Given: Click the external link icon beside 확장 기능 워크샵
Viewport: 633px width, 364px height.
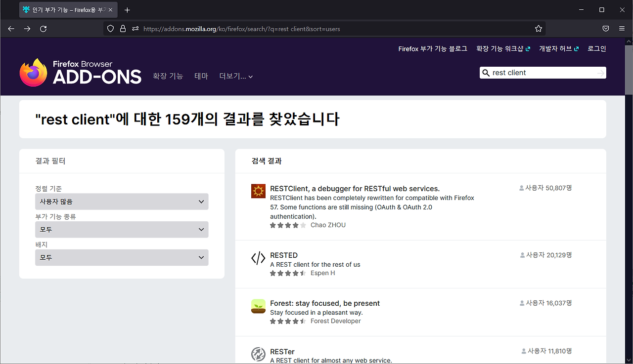Looking at the screenshot, I should click(x=528, y=49).
